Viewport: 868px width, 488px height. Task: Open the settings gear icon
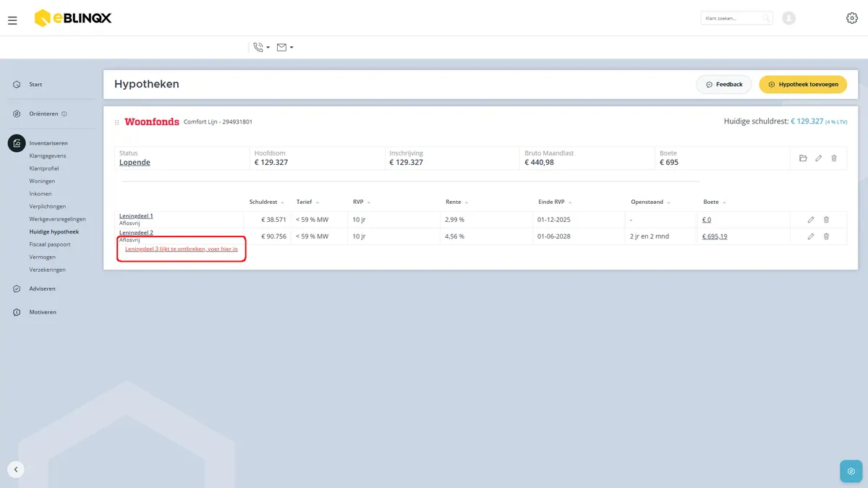(852, 18)
